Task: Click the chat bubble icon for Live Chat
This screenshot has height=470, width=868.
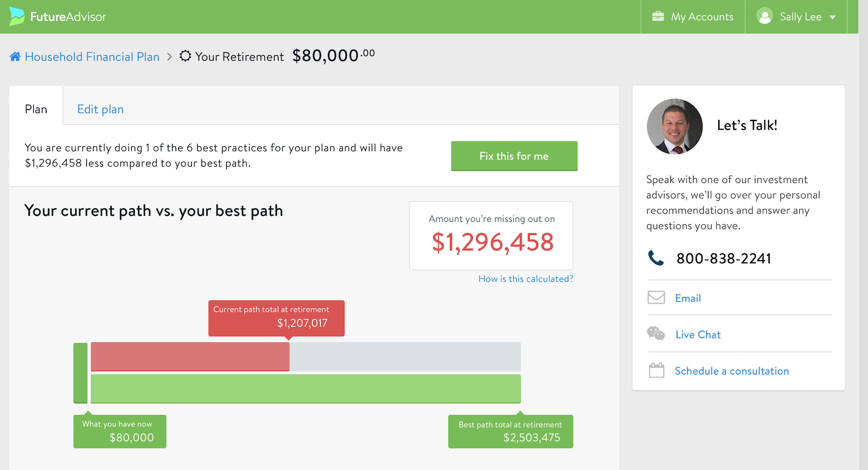Action: 656,334
